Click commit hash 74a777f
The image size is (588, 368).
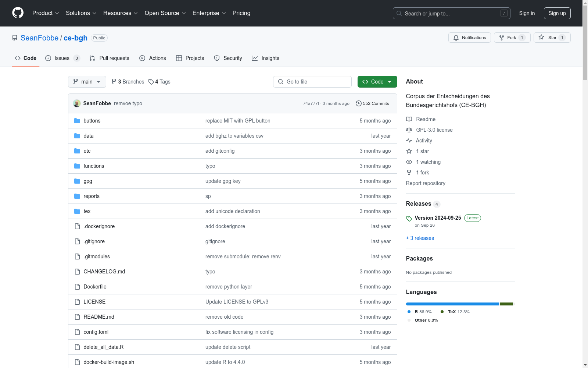[311, 103]
